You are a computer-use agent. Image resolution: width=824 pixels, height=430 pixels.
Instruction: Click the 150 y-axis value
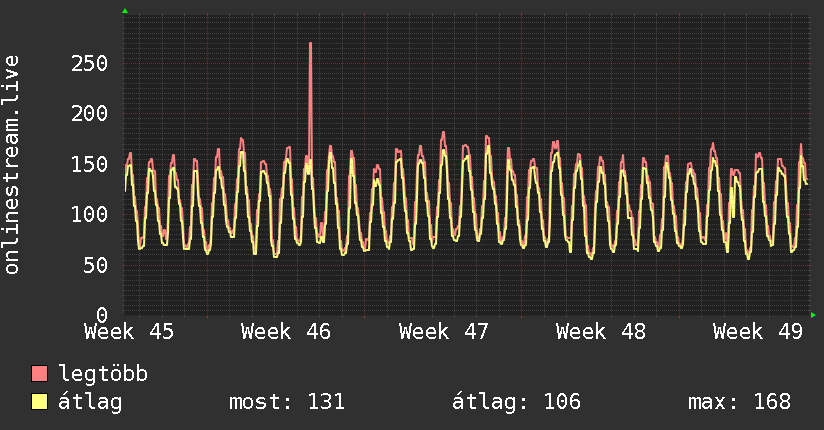[x=89, y=165]
